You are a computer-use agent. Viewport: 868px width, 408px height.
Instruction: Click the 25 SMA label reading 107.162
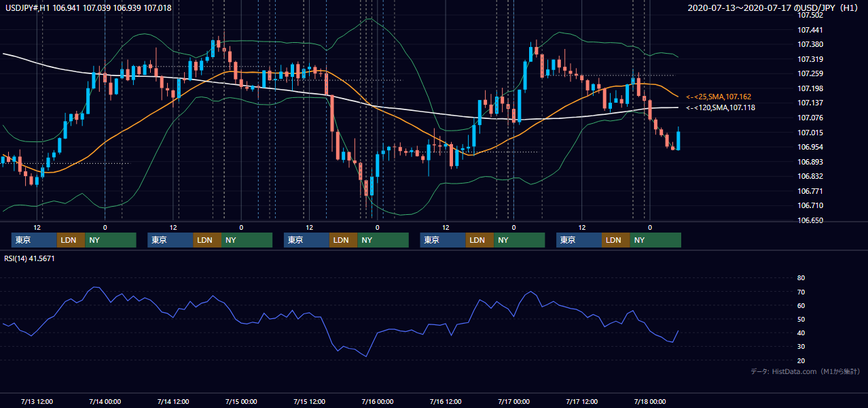tap(720, 97)
